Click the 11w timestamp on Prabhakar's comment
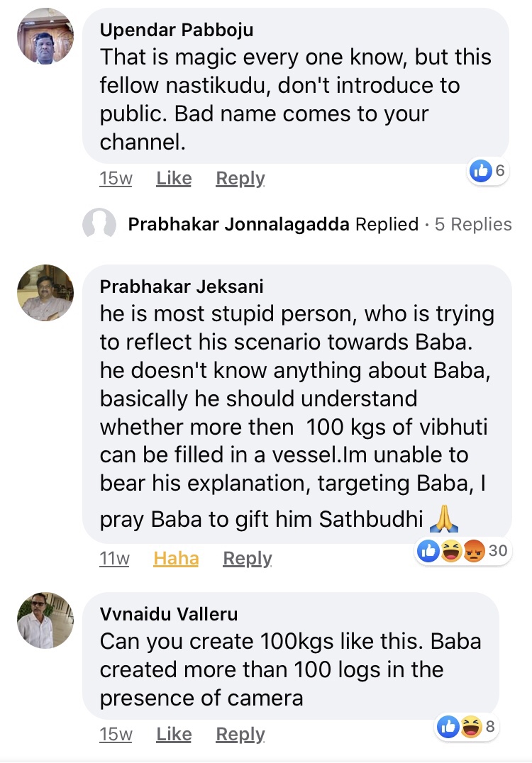 pyautogui.click(x=114, y=559)
